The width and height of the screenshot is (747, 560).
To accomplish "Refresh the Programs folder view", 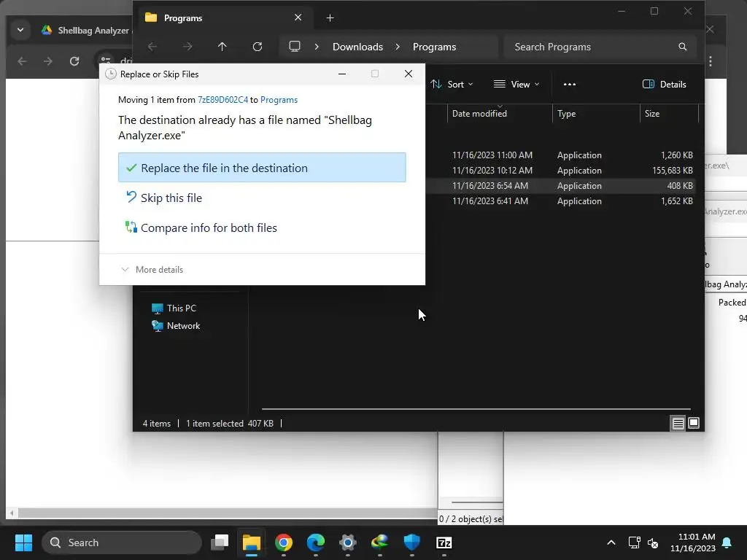I will (258, 47).
